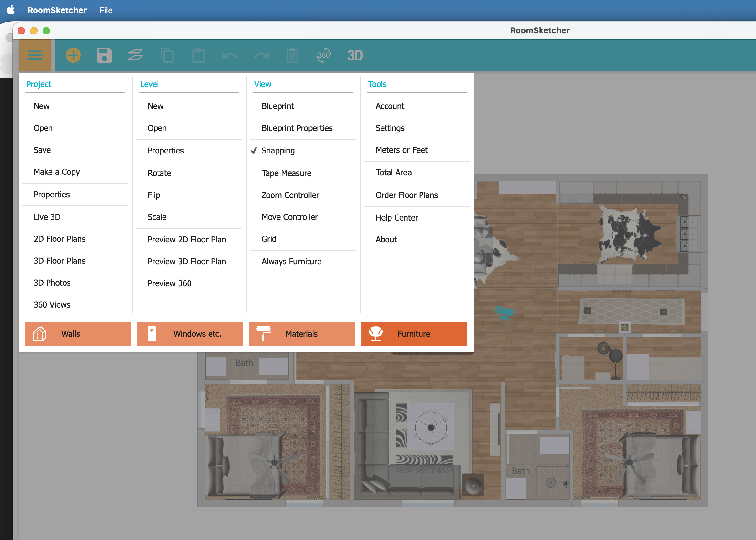Toggle the Snapping checked option
Screen dimensions: 756x540
coord(278,151)
